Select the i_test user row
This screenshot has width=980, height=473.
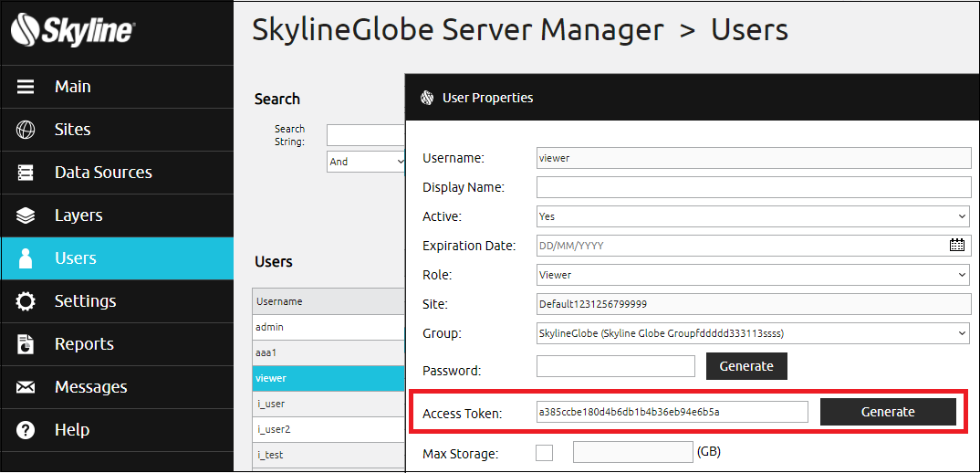pyautogui.click(x=328, y=456)
